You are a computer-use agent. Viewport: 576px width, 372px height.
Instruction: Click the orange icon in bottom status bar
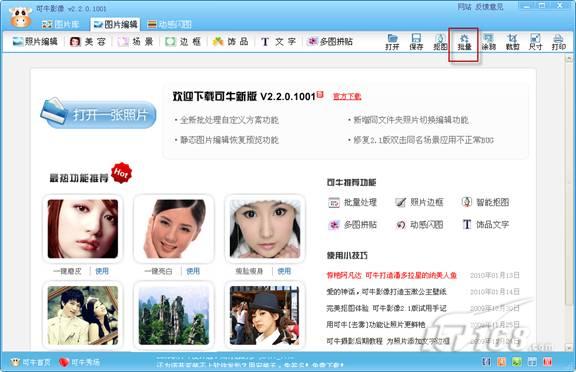pyautogui.click(x=501, y=362)
